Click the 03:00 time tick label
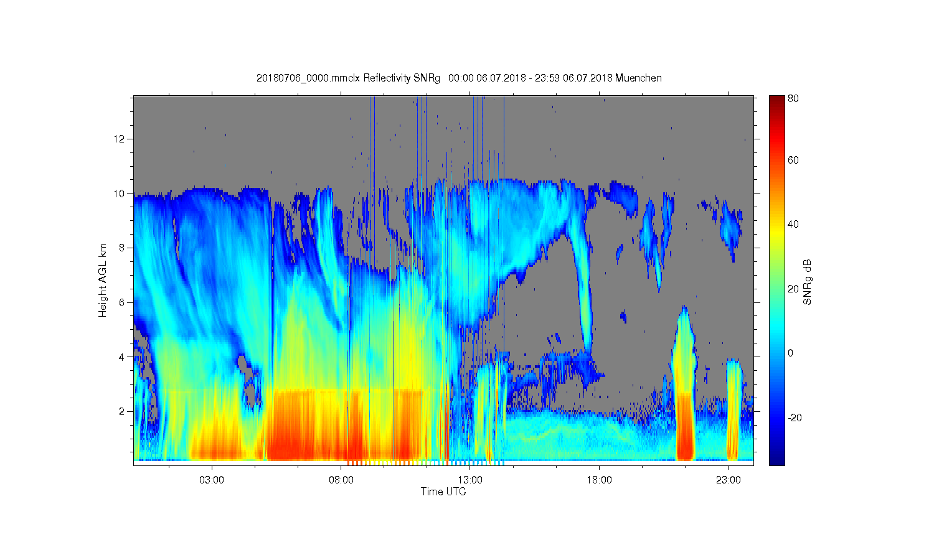The width and height of the screenshot is (934, 560). coord(212,480)
